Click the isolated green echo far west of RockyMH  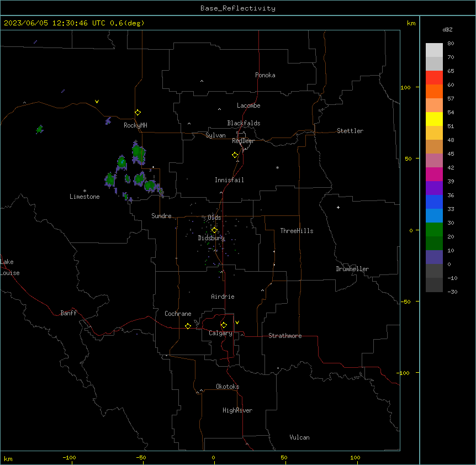(39, 130)
